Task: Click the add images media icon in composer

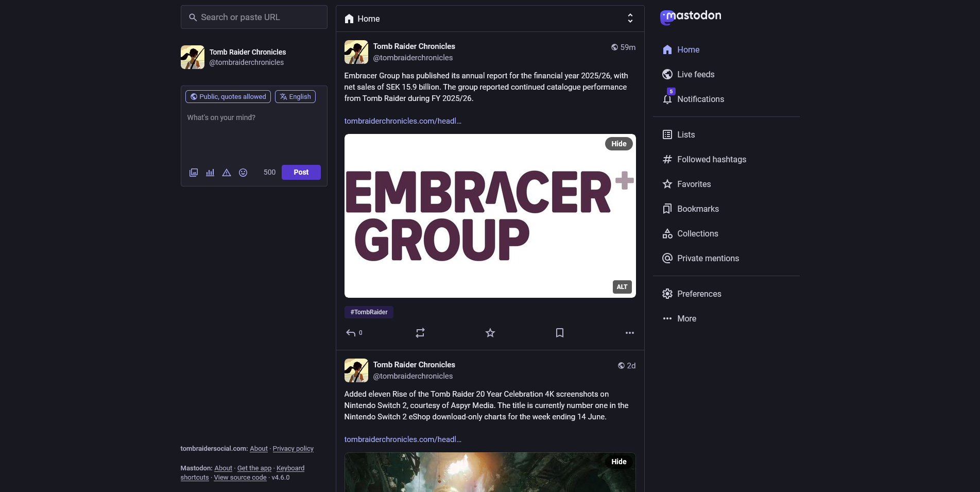Action: click(x=194, y=173)
